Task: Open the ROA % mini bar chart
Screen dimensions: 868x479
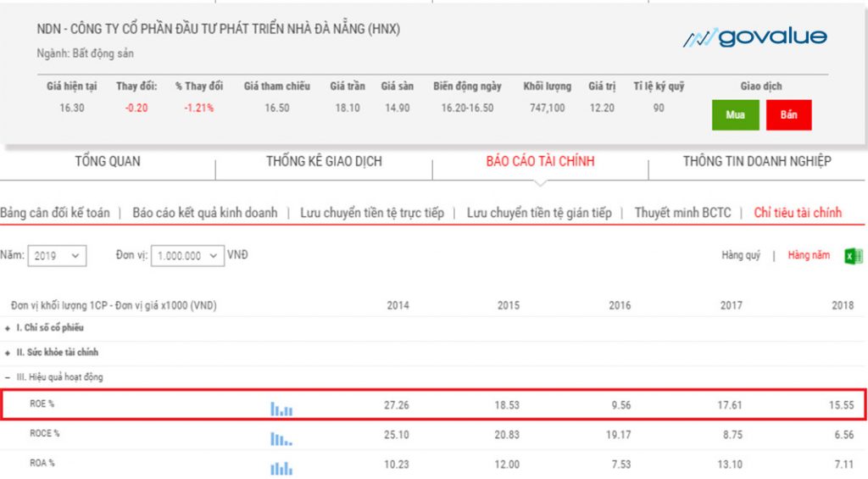Action: click(x=281, y=469)
